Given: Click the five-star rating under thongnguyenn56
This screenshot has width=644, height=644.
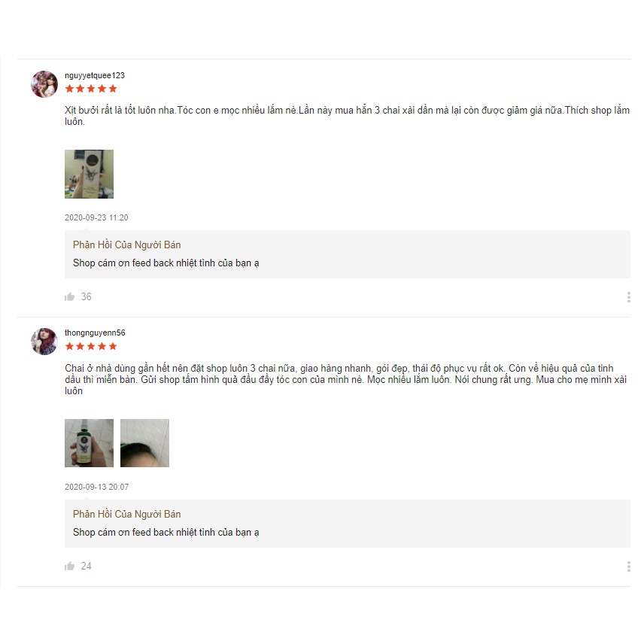Looking at the screenshot, I should 91,347.
